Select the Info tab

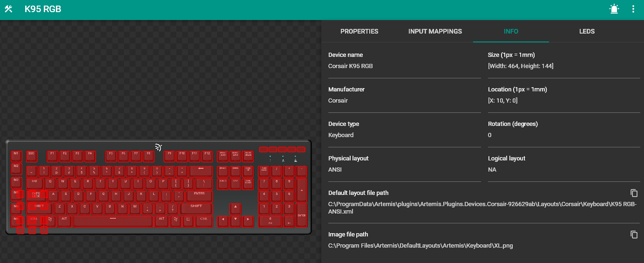511,31
